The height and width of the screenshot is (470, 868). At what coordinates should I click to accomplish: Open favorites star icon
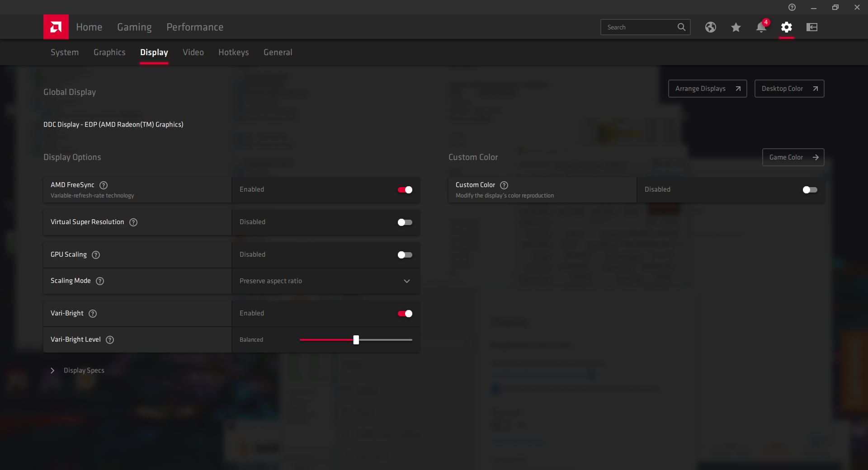[x=736, y=27]
